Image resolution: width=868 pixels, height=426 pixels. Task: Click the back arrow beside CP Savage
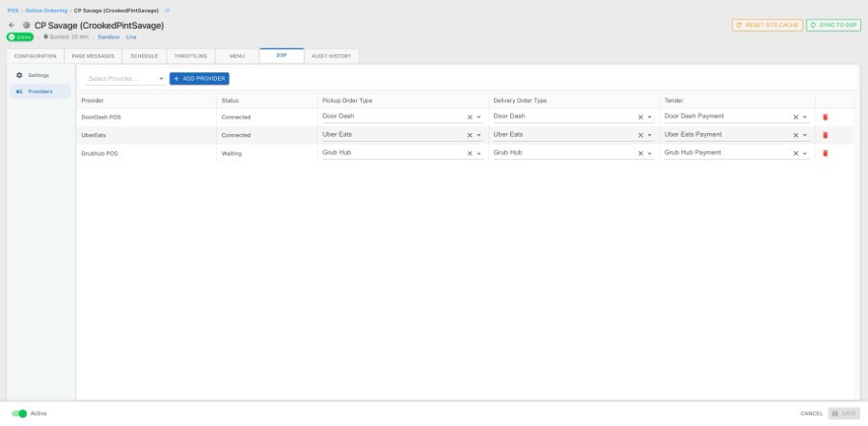point(12,25)
